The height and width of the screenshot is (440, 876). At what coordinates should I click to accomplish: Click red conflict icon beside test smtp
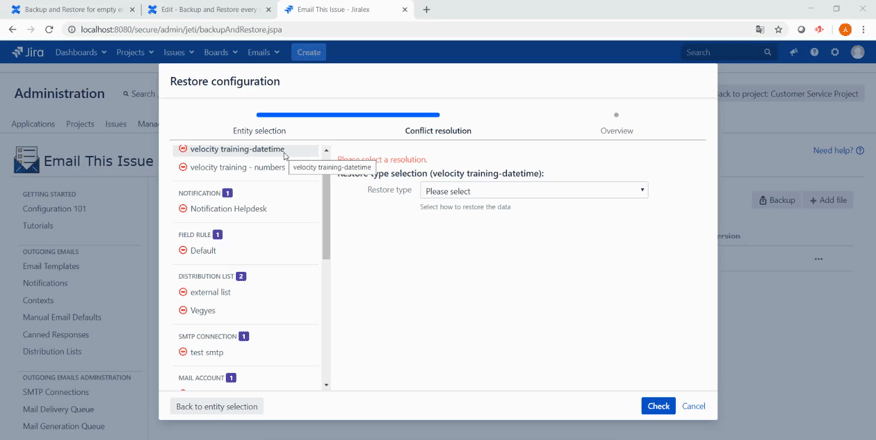(183, 352)
